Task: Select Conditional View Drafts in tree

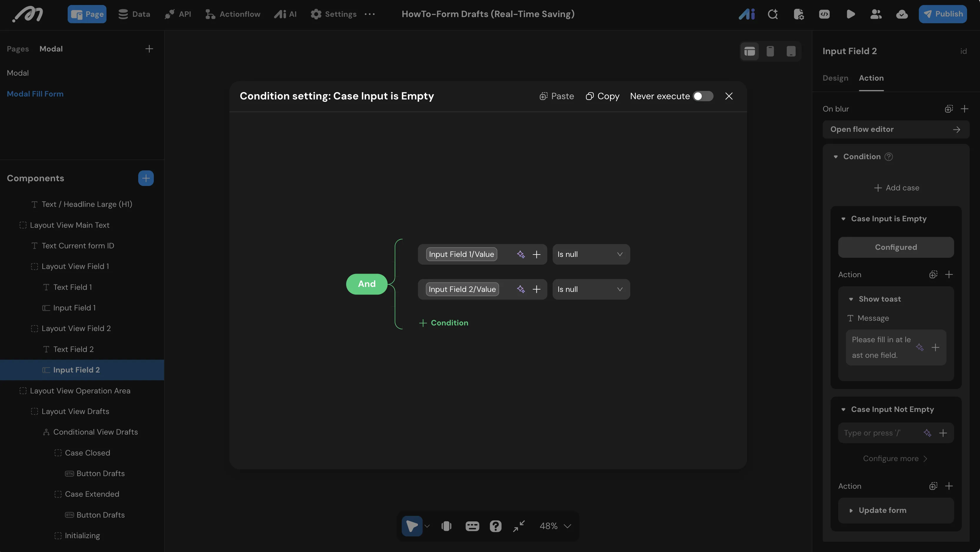Action: (96, 432)
